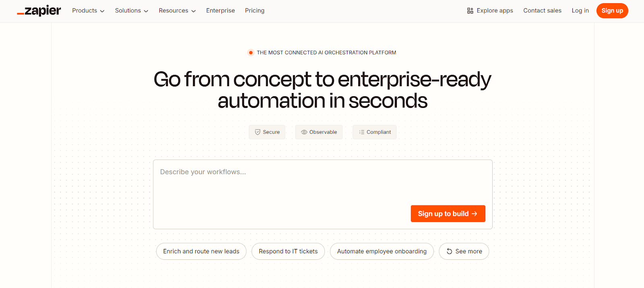The width and height of the screenshot is (644, 288).
Task: Click the arrow icon in Sign up to build
Action: point(476,213)
